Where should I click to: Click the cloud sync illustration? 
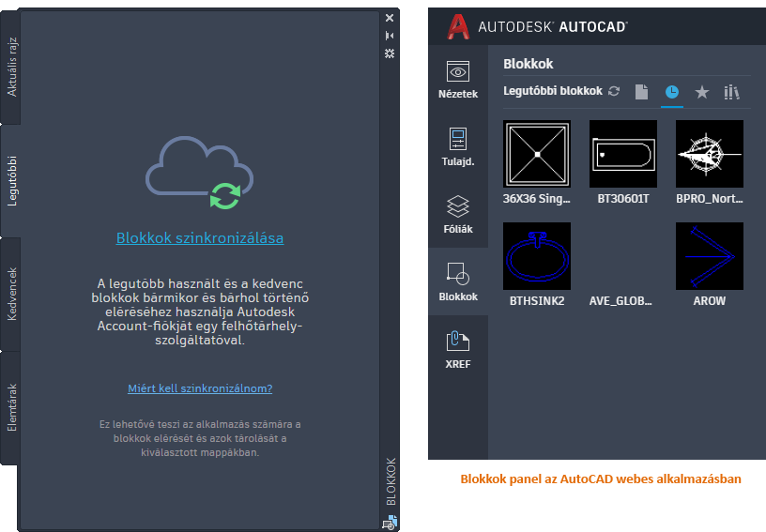coord(199,173)
